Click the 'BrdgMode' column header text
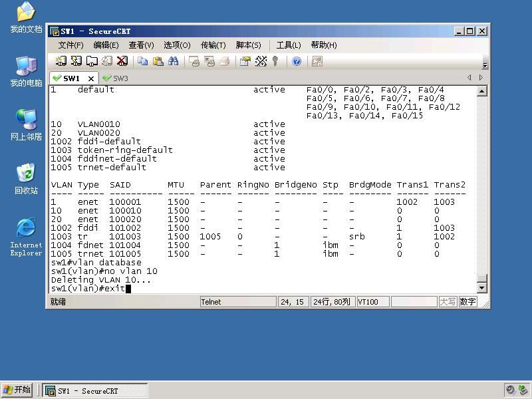Screen dimensions: 532x399 click(x=370, y=185)
